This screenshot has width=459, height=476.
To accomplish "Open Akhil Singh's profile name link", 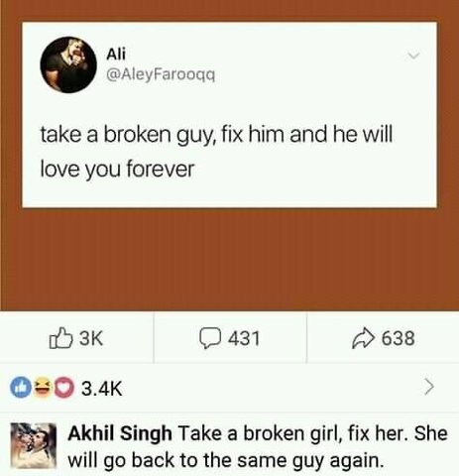I will tap(120, 433).
